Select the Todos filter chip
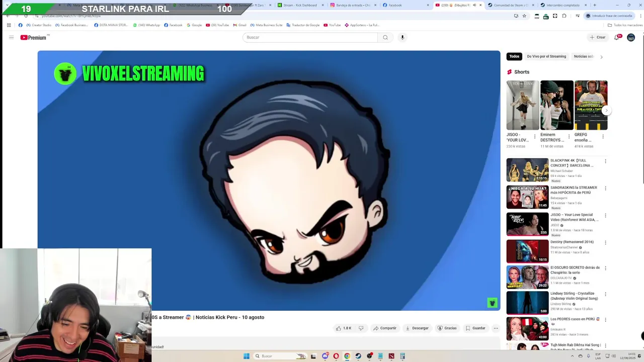This screenshot has height=362, width=644. 514,56
